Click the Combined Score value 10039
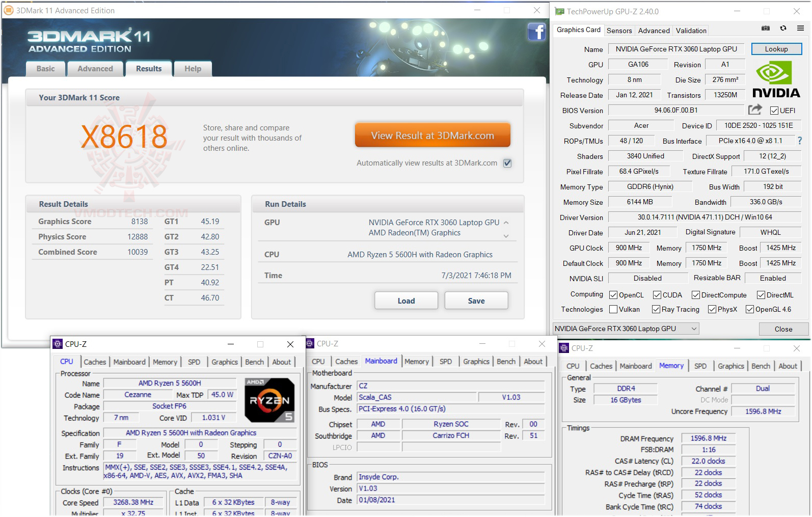812x517 pixels. (x=138, y=252)
